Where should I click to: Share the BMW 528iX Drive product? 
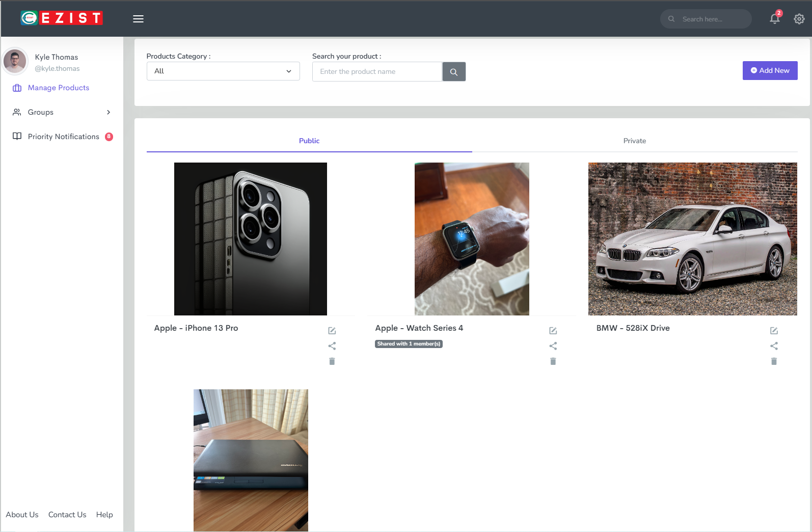click(774, 346)
